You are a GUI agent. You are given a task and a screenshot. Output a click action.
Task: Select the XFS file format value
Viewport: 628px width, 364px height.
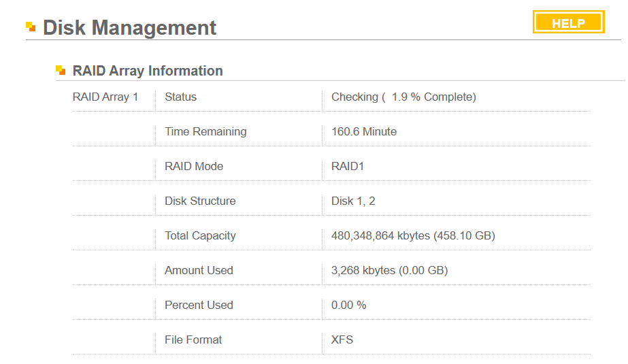(342, 340)
